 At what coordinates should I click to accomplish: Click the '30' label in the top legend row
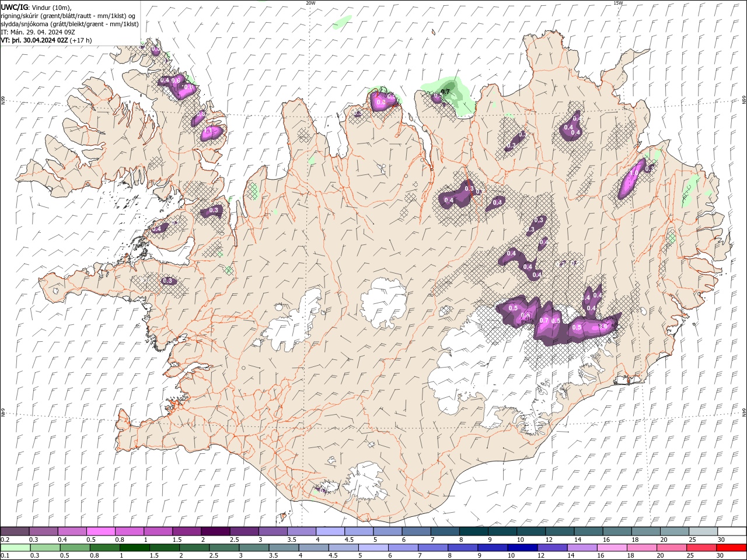[x=720, y=540]
